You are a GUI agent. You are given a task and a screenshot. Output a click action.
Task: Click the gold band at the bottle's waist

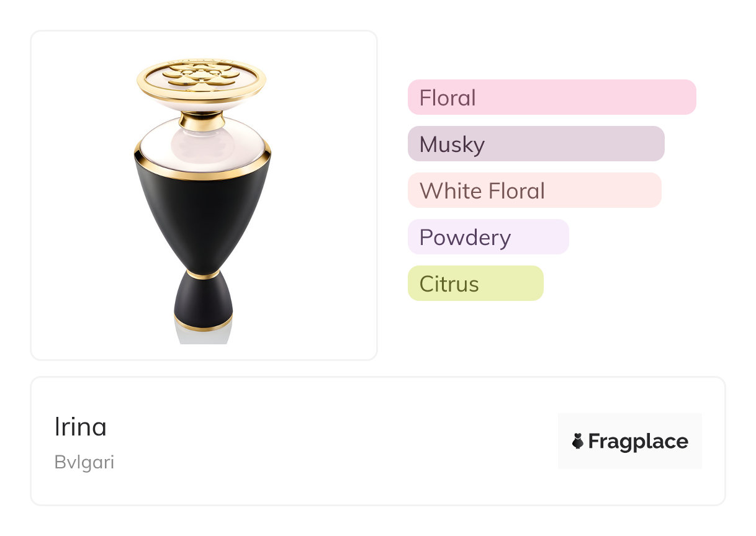(203, 274)
